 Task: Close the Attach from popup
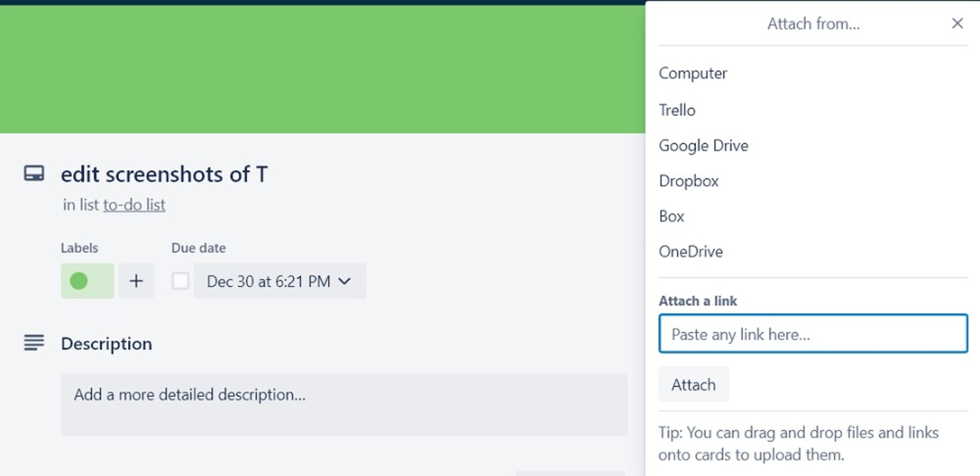(x=957, y=23)
